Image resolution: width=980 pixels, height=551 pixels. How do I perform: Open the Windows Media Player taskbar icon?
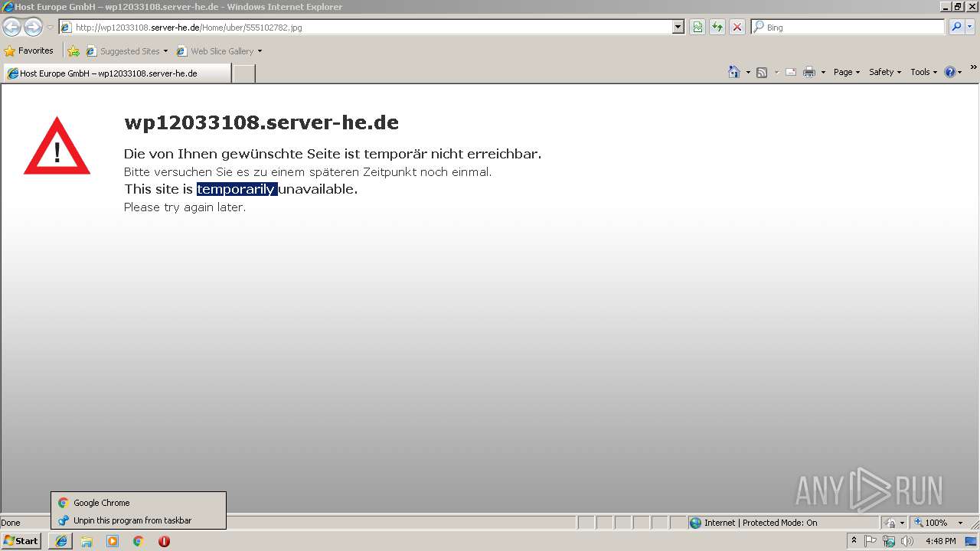(x=113, y=541)
